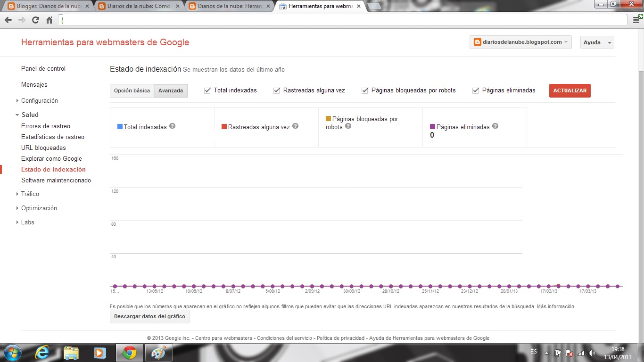Image resolution: width=644 pixels, height=362 pixels.
Task: Open URL bloqueadas page
Action: point(43,148)
